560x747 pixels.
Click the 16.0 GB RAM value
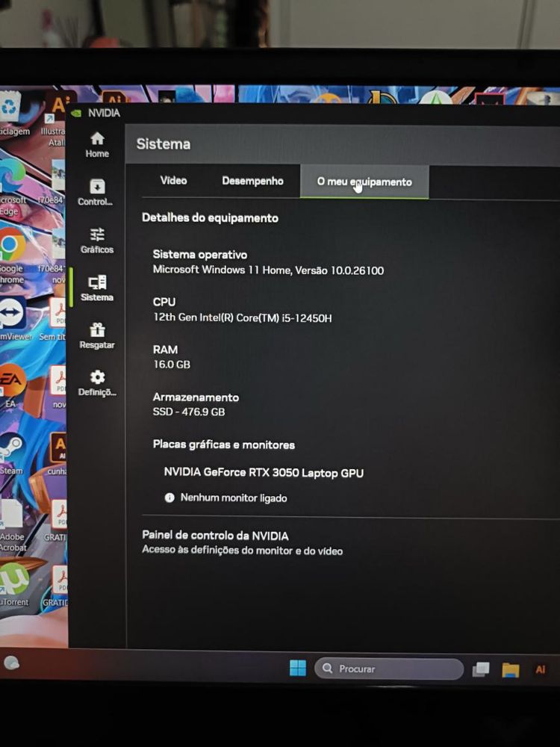pos(172,365)
